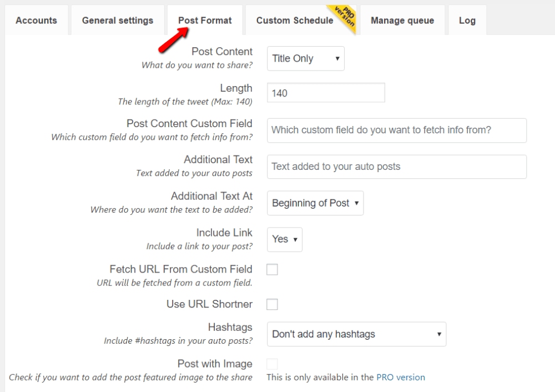
Task: Select the Post Format tab
Action: coord(205,20)
